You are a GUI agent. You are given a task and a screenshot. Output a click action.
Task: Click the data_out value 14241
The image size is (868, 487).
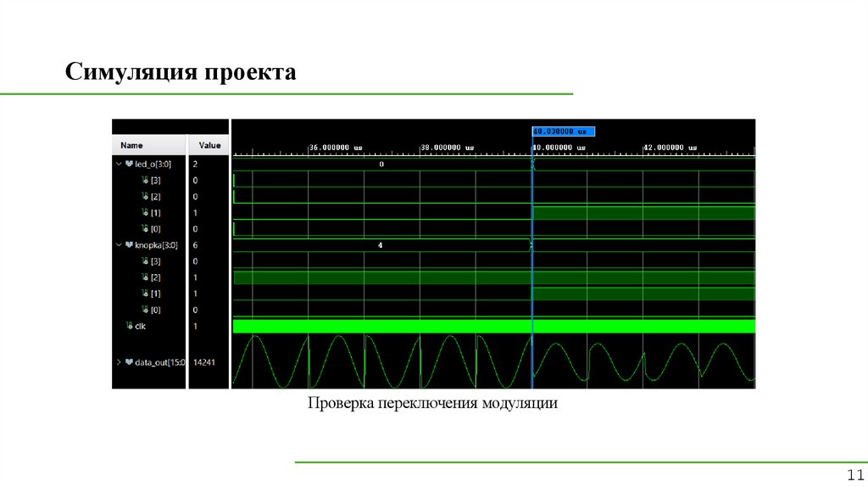click(203, 362)
